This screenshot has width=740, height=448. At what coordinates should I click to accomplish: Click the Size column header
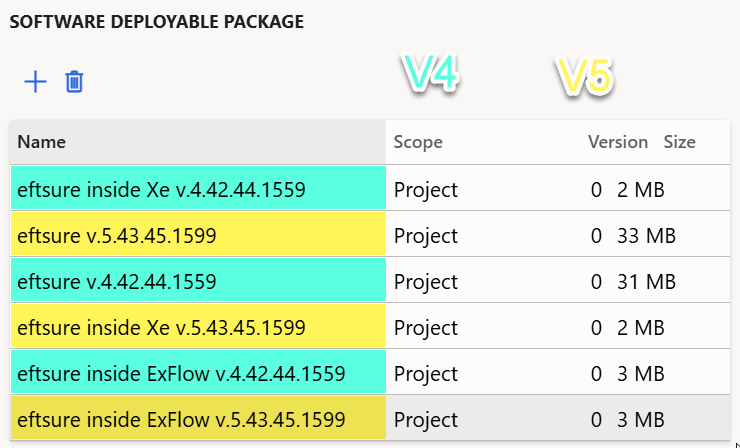point(680,142)
